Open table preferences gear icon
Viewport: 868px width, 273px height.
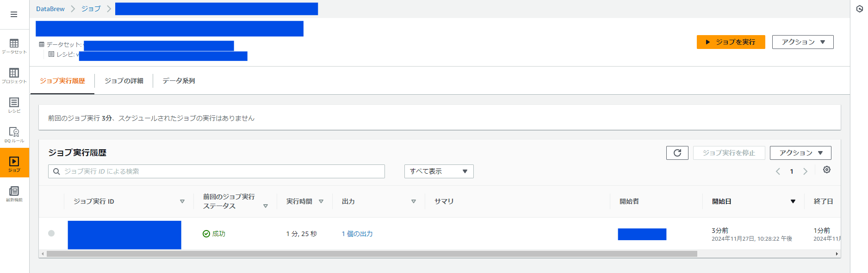tap(826, 170)
